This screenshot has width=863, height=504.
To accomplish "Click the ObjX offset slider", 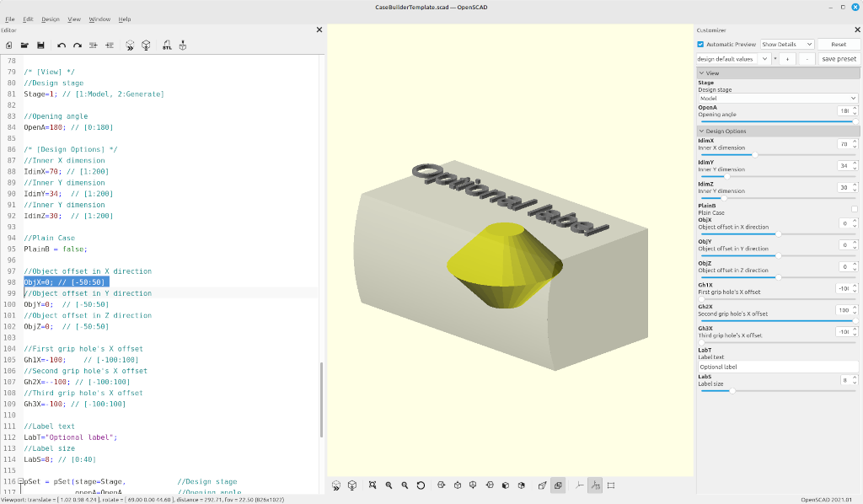I will click(778, 233).
